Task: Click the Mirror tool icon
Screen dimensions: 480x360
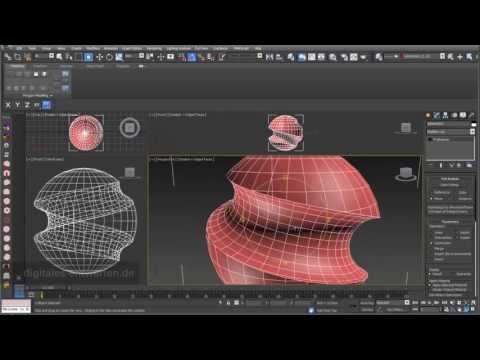Action: [269, 57]
